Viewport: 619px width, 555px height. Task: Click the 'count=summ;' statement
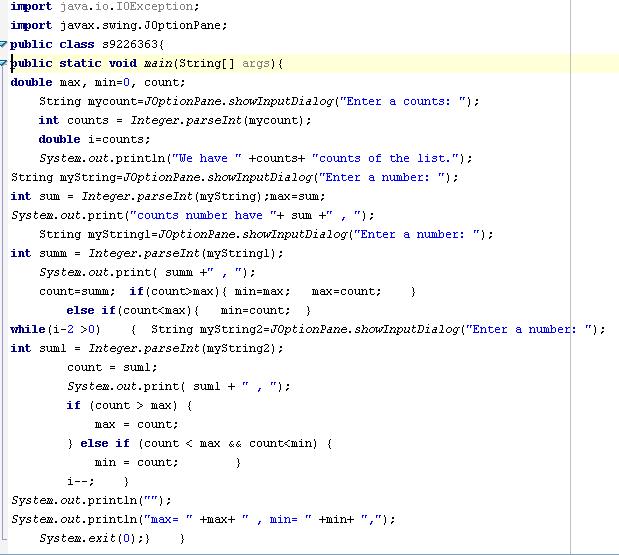(x=77, y=291)
